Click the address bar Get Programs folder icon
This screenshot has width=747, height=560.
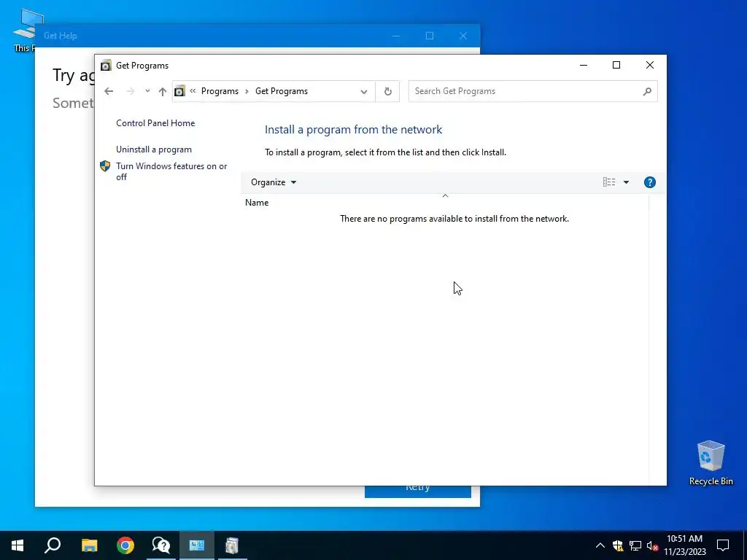click(x=179, y=91)
